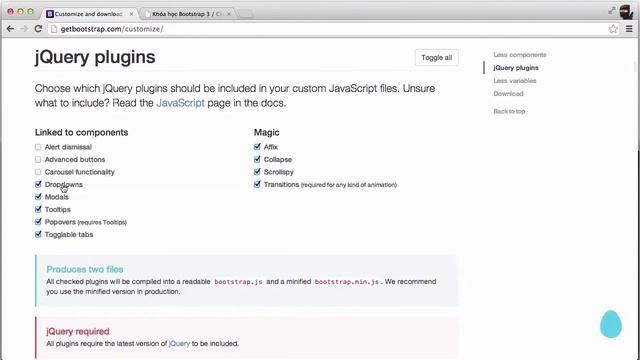The width and height of the screenshot is (640, 360).
Task: Reload the page with the refresh icon
Action: 38,29
